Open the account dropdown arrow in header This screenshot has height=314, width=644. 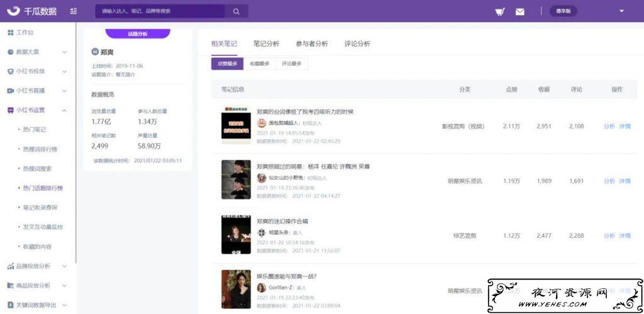click(x=621, y=11)
